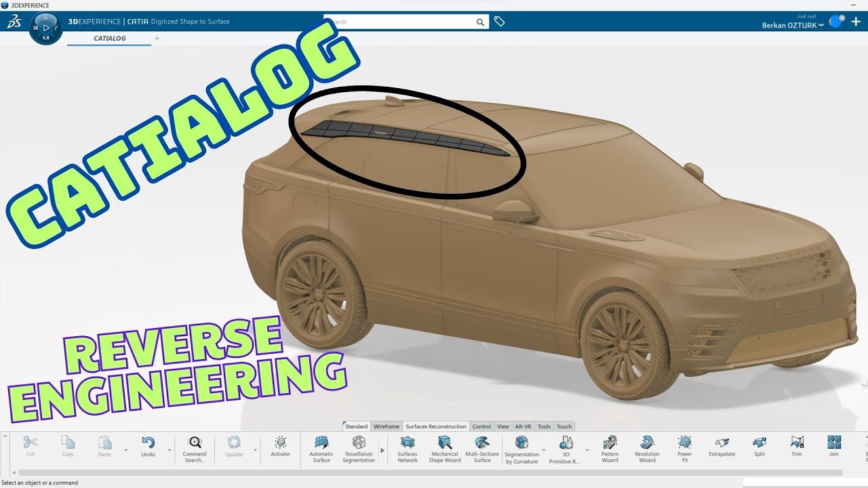Expand the Undo dropdown arrow
The image size is (868, 488).
[x=170, y=450]
